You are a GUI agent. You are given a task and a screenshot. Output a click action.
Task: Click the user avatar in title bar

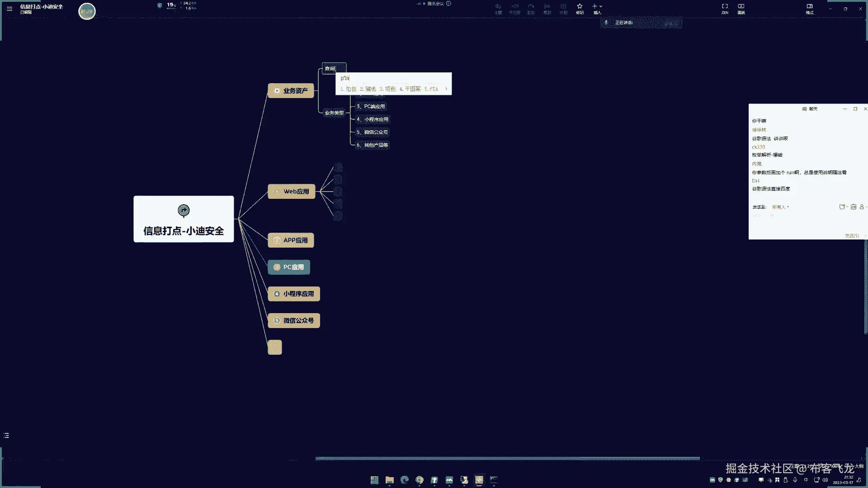click(87, 11)
